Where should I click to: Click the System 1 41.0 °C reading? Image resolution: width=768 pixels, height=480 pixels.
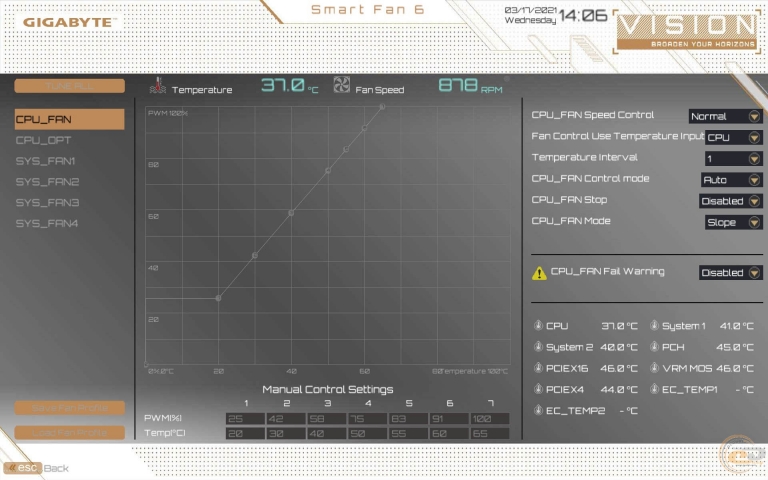coord(736,326)
